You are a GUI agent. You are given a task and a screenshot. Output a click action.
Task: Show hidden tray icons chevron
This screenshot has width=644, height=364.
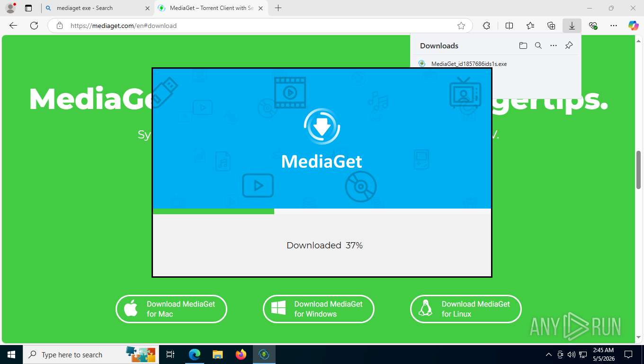[549, 355]
